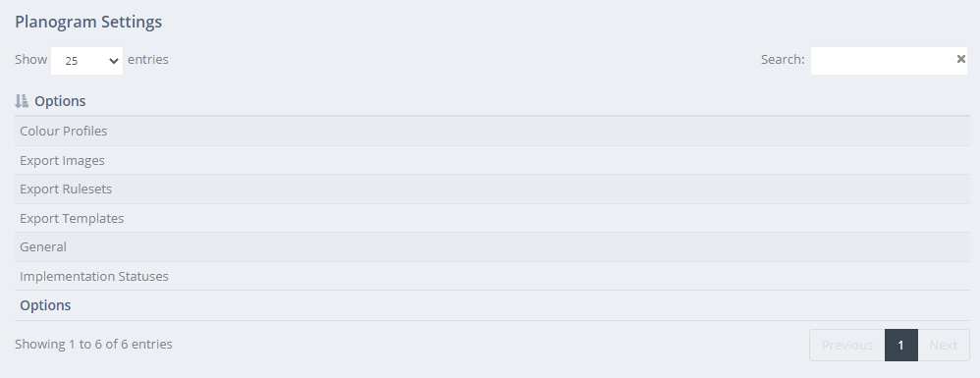Screen dimensions: 980x378
Task: Open Colour Profiles settings row
Action: point(493,132)
